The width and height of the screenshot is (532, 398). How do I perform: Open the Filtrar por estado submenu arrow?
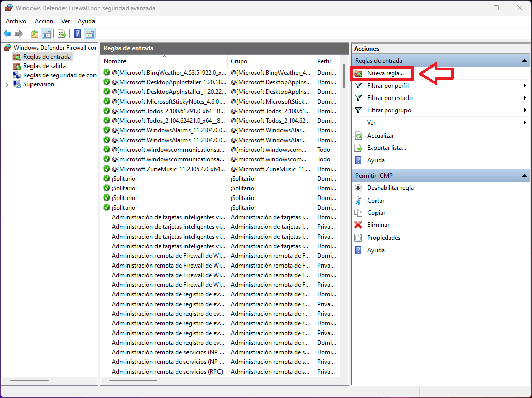coord(525,98)
